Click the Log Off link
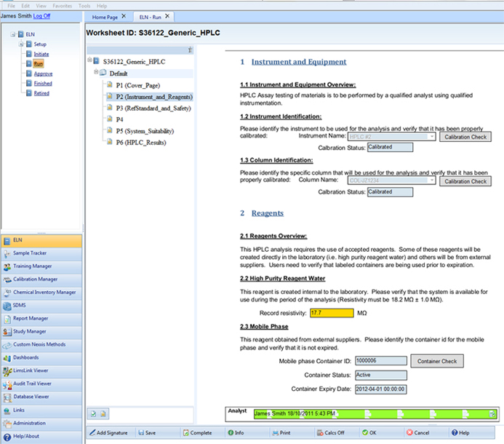504x444 pixels. point(41,16)
